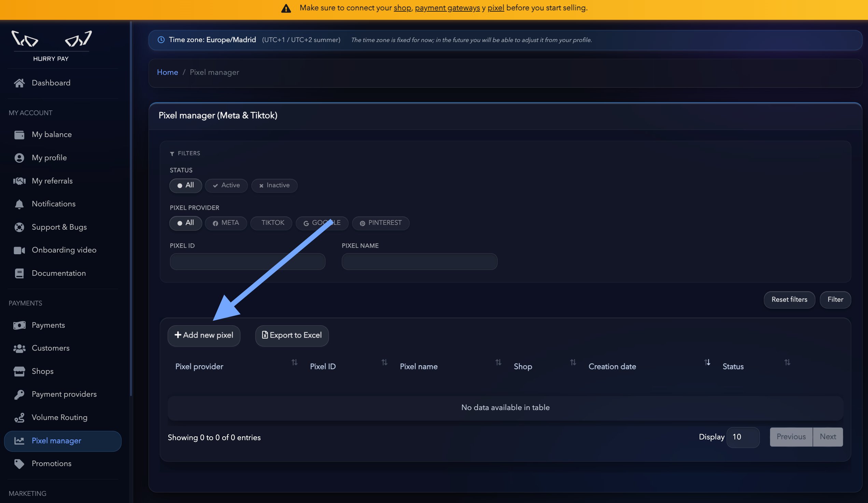Click the Payment providers key icon
Image resolution: width=868 pixels, height=503 pixels.
[19, 394]
